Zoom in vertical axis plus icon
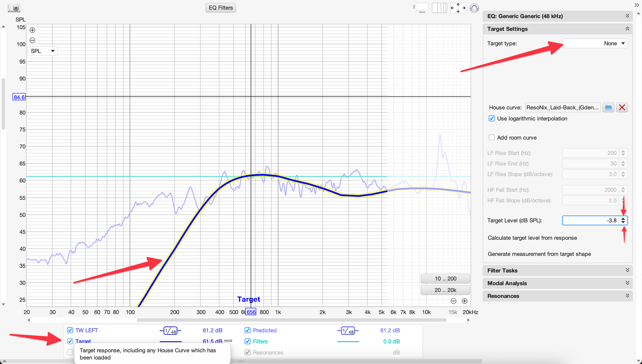642x364 pixels. click(x=32, y=30)
